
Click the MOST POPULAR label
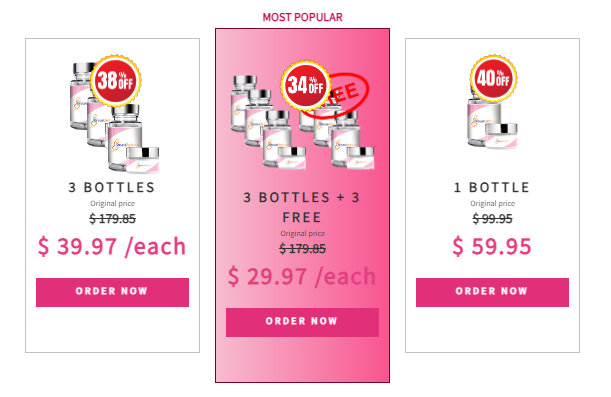tap(302, 18)
